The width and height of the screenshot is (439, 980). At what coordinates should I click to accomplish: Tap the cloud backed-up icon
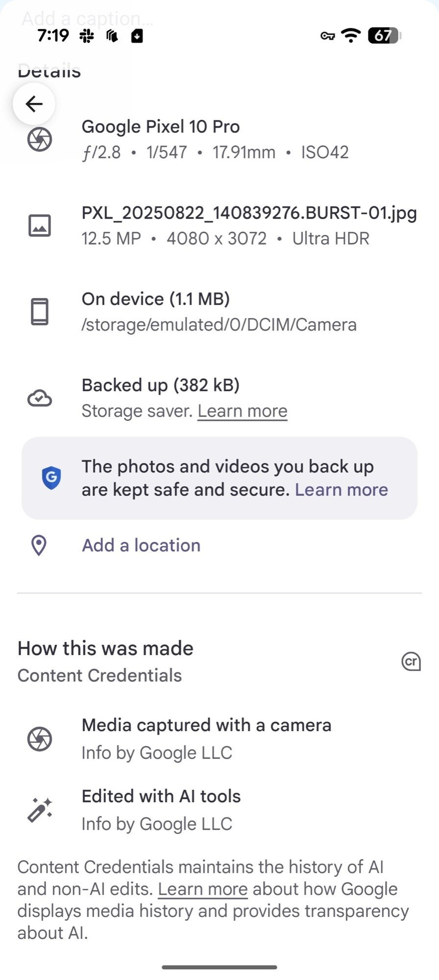click(40, 398)
